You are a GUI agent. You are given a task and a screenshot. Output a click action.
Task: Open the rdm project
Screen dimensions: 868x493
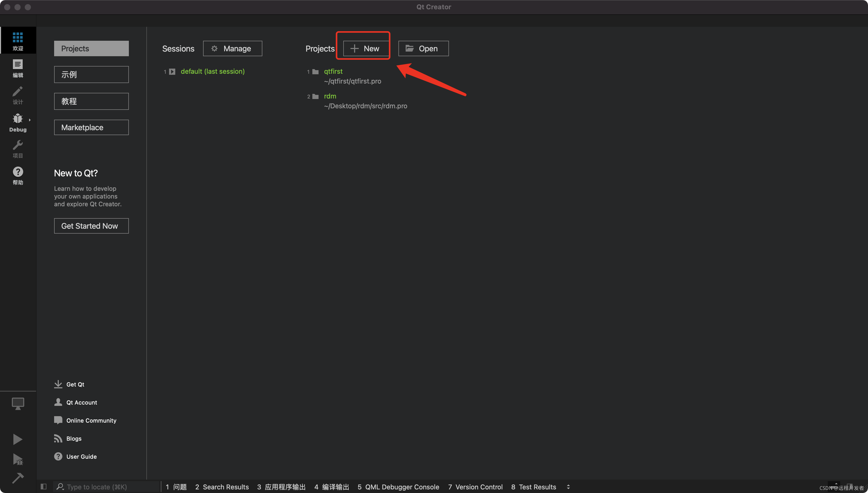pos(330,96)
